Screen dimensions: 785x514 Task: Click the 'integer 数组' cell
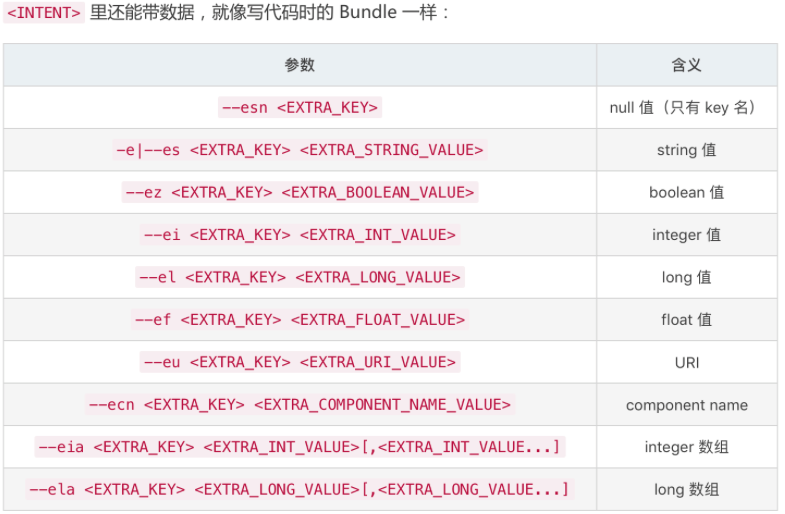[686, 447]
